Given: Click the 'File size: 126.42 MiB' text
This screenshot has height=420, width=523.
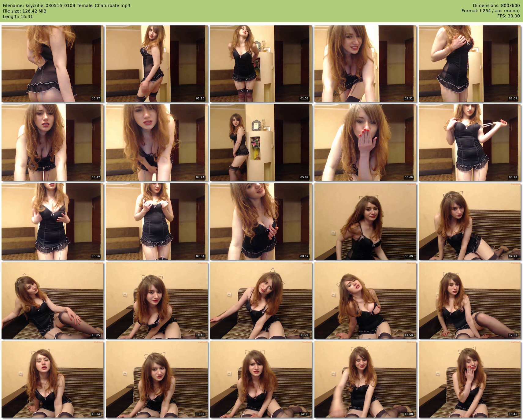Looking at the screenshot, I should pyautogui.click(x=24, y=11).
